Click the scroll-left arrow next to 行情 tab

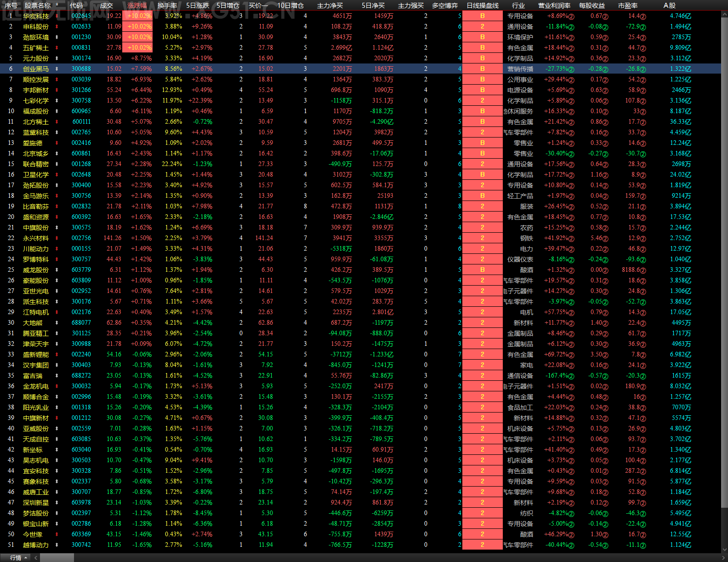click(36, 558)
